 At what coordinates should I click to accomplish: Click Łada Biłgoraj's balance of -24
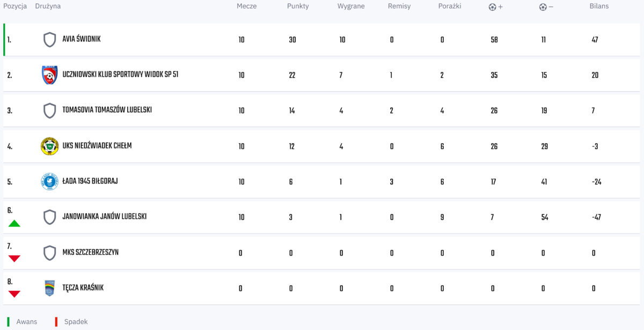click(597, 182)
